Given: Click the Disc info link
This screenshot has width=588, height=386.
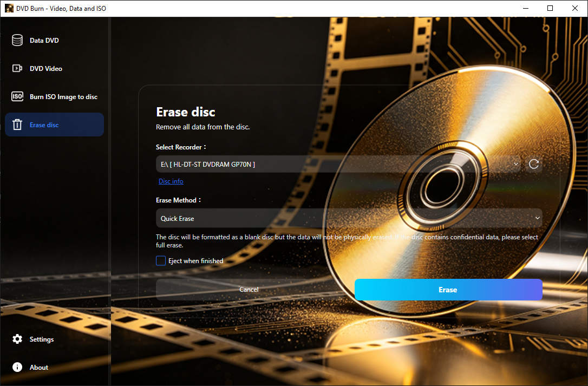Looking at the screenshot, I should click(x=171, y=181).
